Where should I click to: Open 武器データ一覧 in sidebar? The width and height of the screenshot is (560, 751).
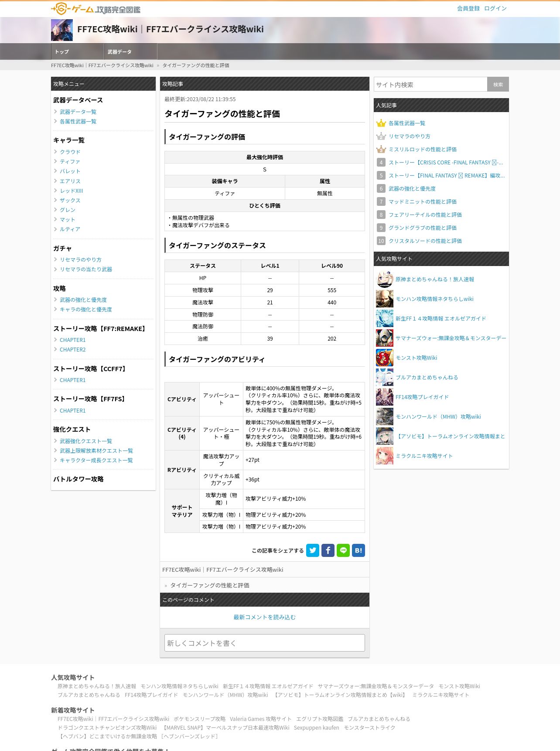click(78, 112)
